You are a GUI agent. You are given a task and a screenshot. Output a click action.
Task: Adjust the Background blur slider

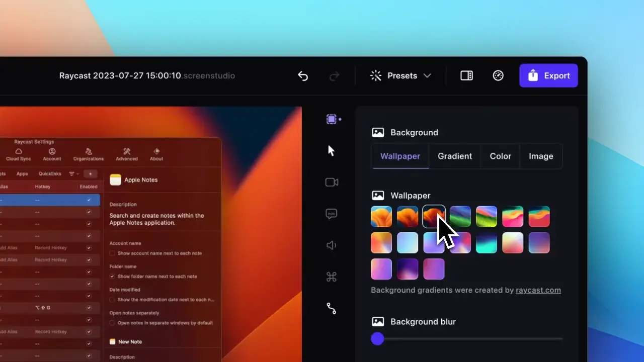tap(377, 339)
